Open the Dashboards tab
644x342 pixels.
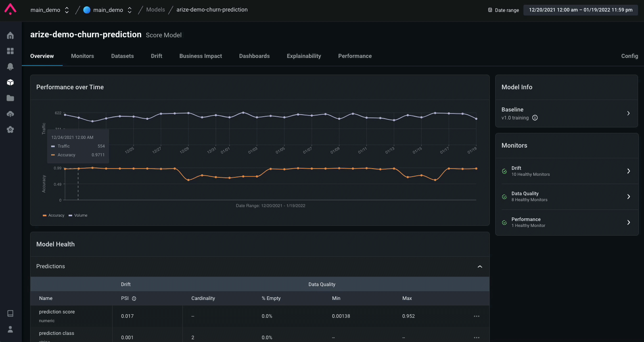255,56
